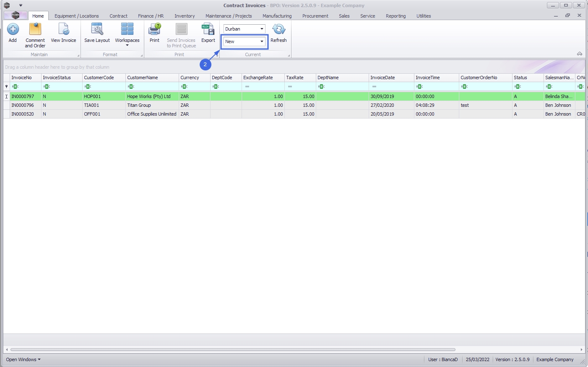Open the Maintenance / Projects tab
The height and width of the screenshot is (367, 588).
click(229, 16)
